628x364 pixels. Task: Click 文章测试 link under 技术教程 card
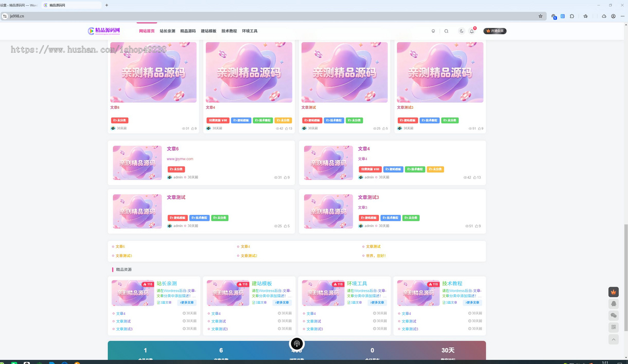[409, 321]
